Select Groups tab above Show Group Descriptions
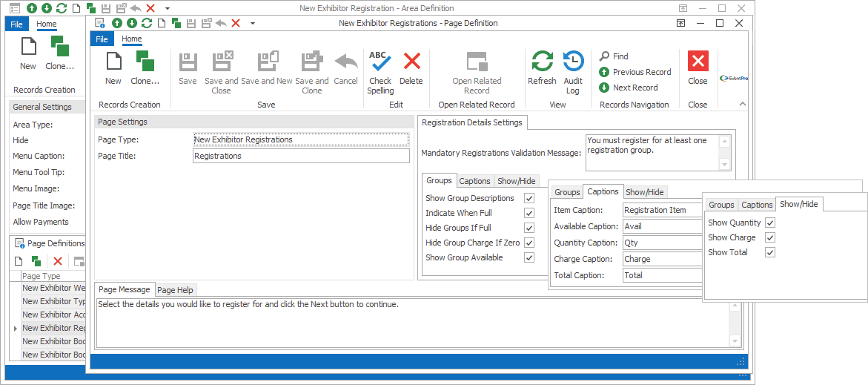This screenshot has width=868, height=385. (x=439, y=180)
